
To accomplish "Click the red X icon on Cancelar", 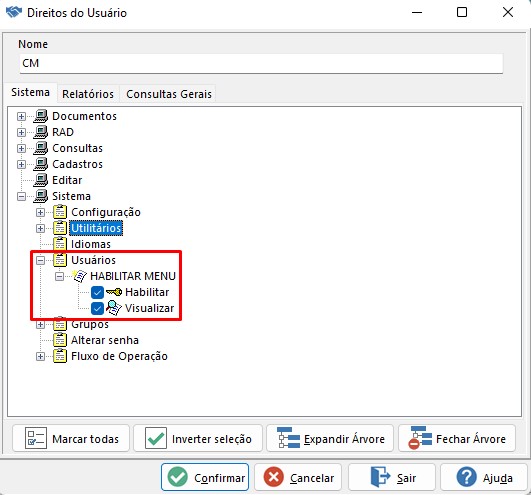I will (x=274, y=477).
